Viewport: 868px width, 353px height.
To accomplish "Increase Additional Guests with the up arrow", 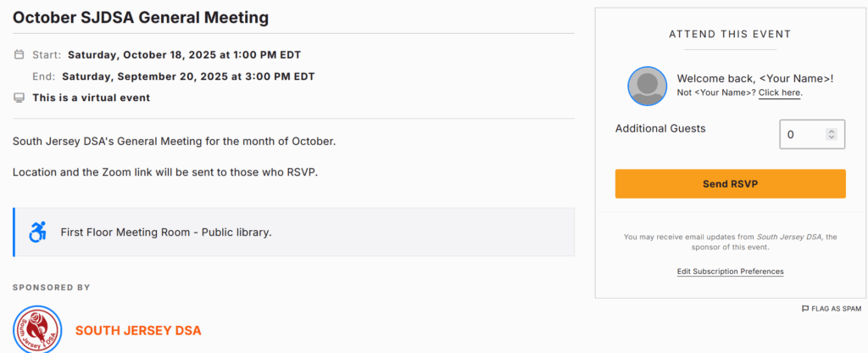I will coord(831,131).
